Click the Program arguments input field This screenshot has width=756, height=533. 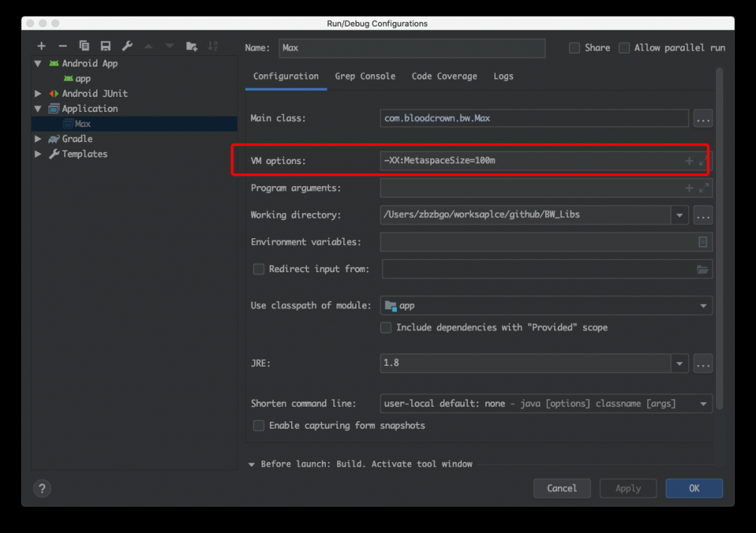[529, 188]
